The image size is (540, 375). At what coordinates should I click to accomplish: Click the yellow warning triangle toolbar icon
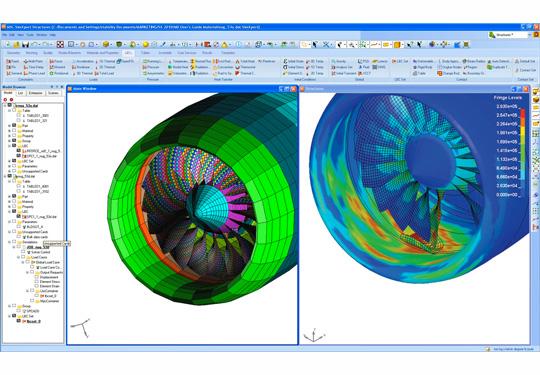click(225, 44)
